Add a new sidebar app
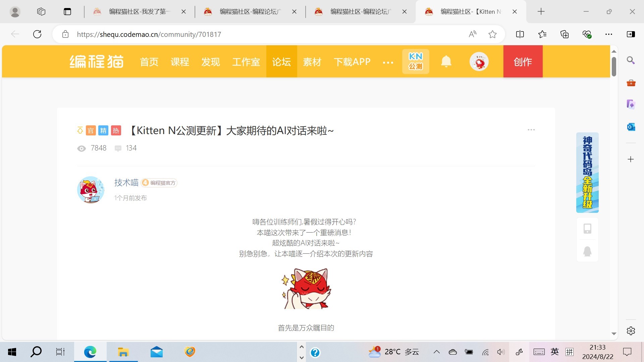Screen dimensions: 644x362 631,159
